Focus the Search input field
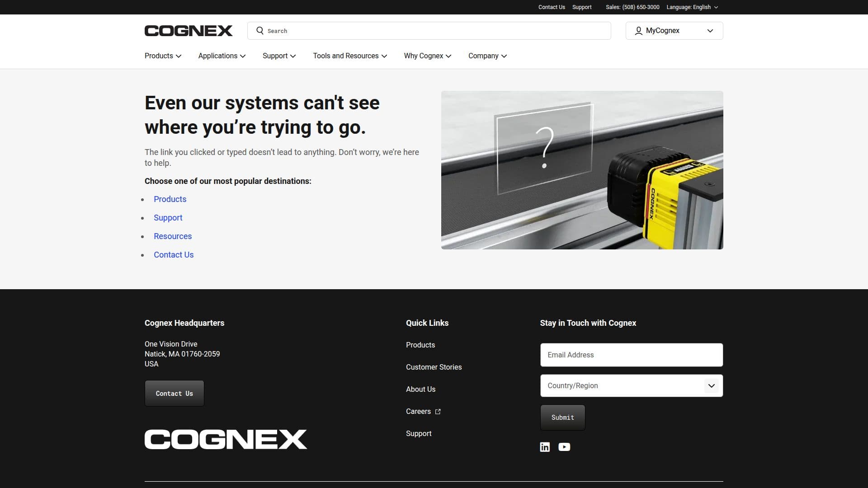Viewport: 868px width, 488px height. [x=429, y=31]
